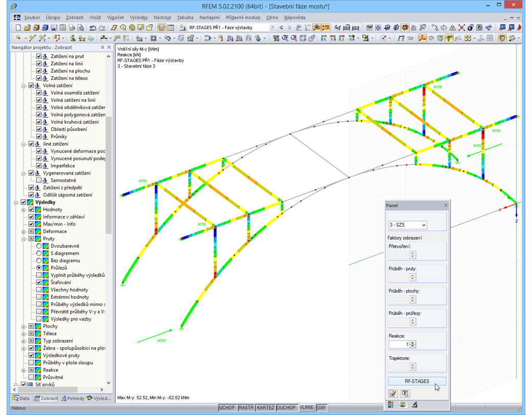The image size is (532, 415).
Task: Select the Dvoubarevně radio button
Action: pyautogui.click(x=39, y=246)
